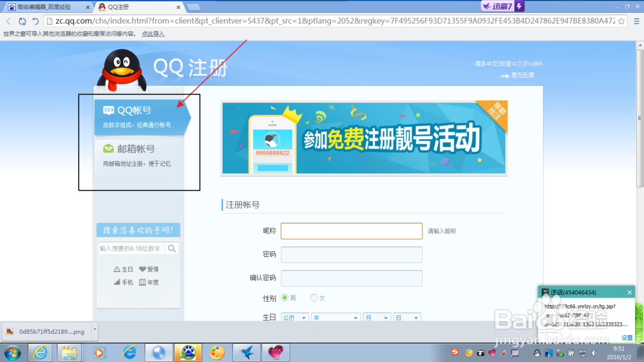The width and height of the screenshot is (644, 362).
Task: Select the 年度 year number category
Action: click(149, 282)
